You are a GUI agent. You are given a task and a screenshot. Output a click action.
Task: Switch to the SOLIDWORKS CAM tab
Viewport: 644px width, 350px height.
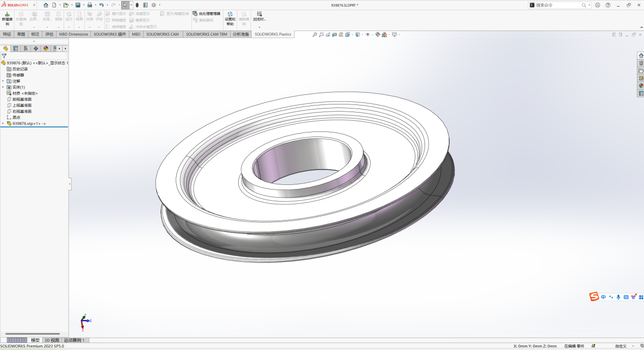[x=162, y=34]
